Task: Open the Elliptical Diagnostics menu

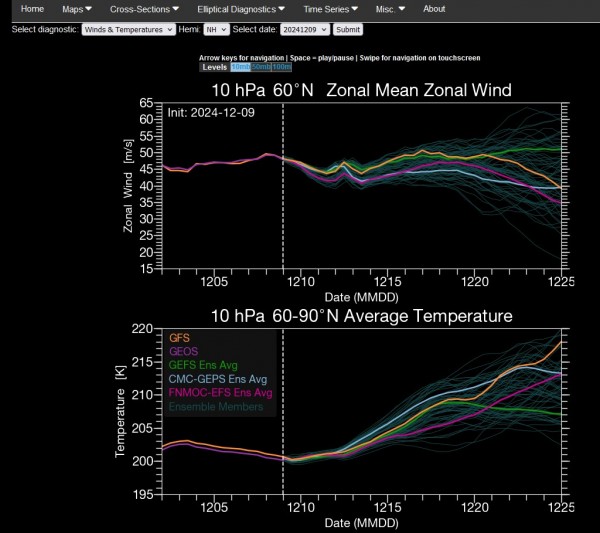Action: pos(241,9)
